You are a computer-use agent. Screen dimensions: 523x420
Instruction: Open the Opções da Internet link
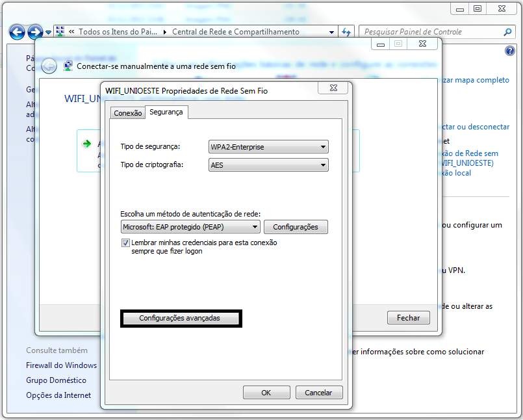(58, 395)
